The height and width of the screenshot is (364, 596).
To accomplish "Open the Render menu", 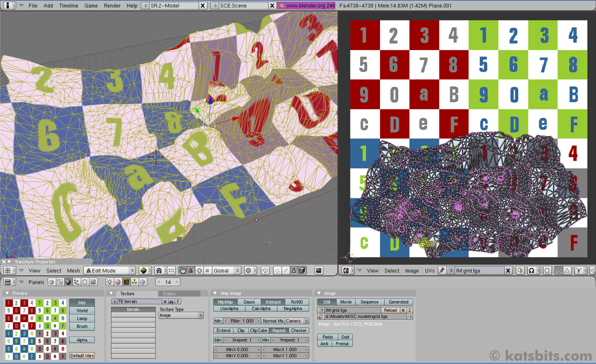I will 112,6.
